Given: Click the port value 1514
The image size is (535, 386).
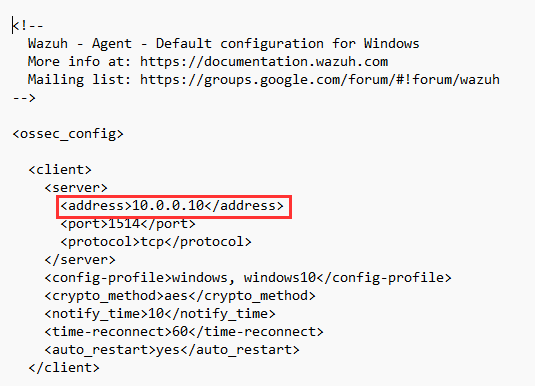Looking at the screenshot, I should pyautogui.click(x=124, y=224).
